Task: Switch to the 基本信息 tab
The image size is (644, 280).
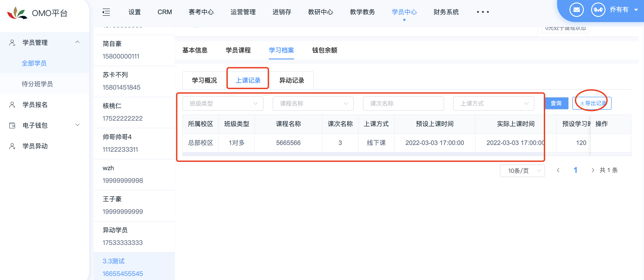Action: click(195, 50)
